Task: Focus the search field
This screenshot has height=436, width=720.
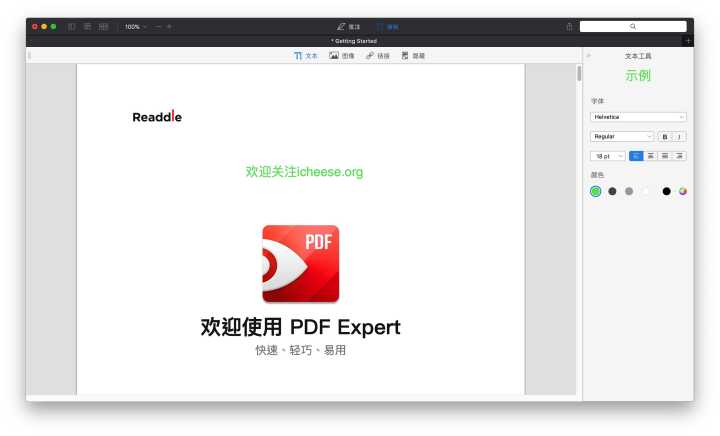Action: pos(633,27)
